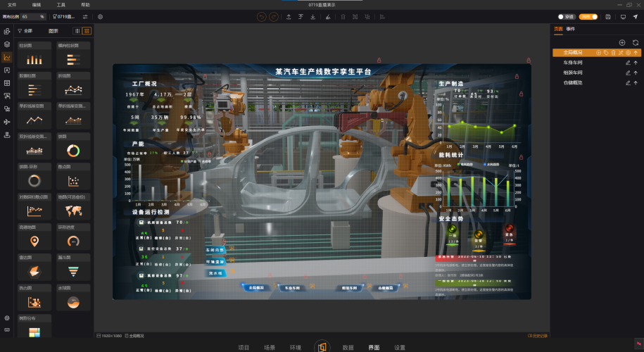Add a new page with the plus icon
This screenshot has height=352, width=644.
622,43
